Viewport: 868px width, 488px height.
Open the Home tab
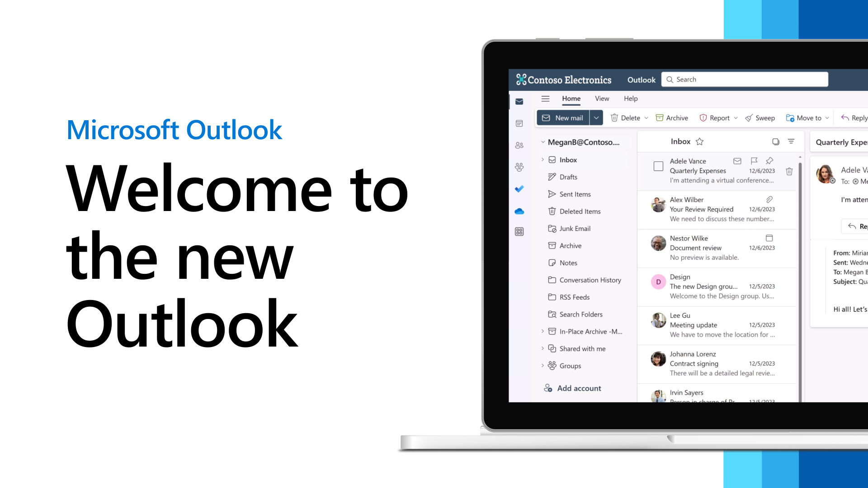[571, 98]
